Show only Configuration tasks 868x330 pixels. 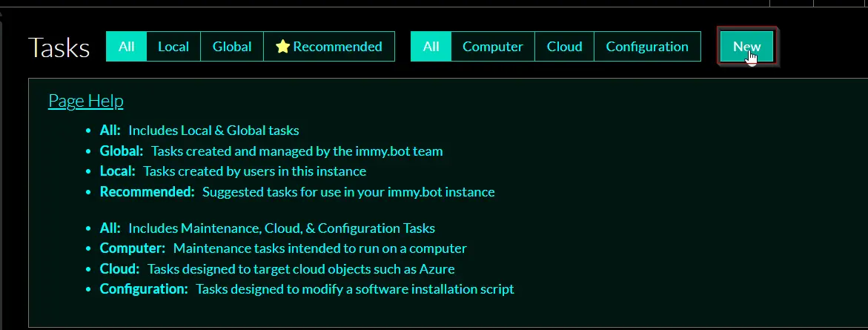pos(647,47)
